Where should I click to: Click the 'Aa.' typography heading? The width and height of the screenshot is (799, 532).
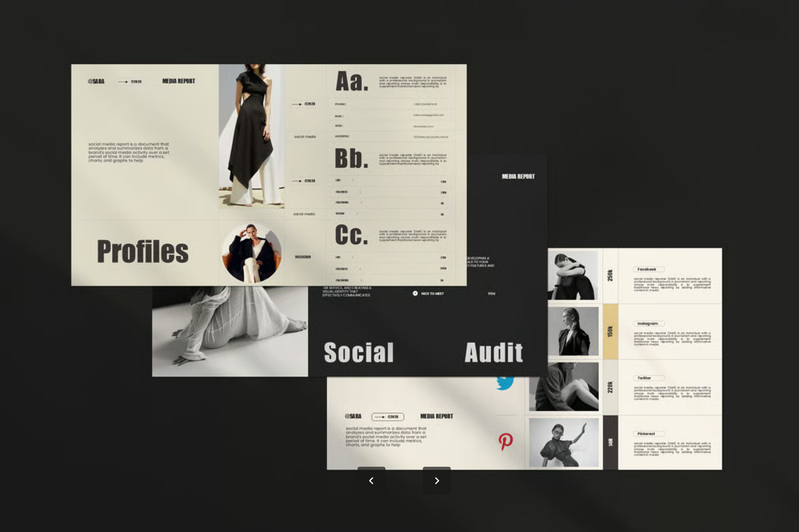click(352, 81)
